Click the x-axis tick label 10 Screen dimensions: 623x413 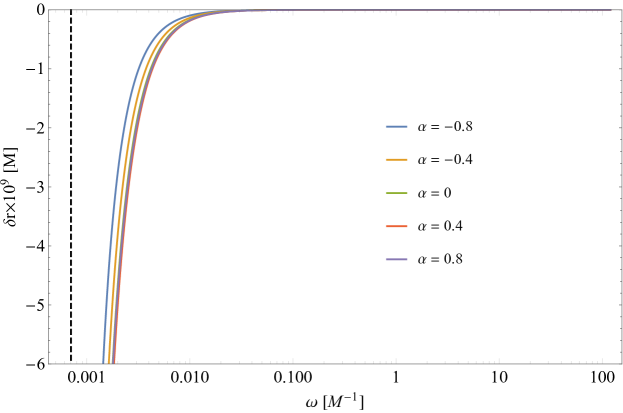499,377
